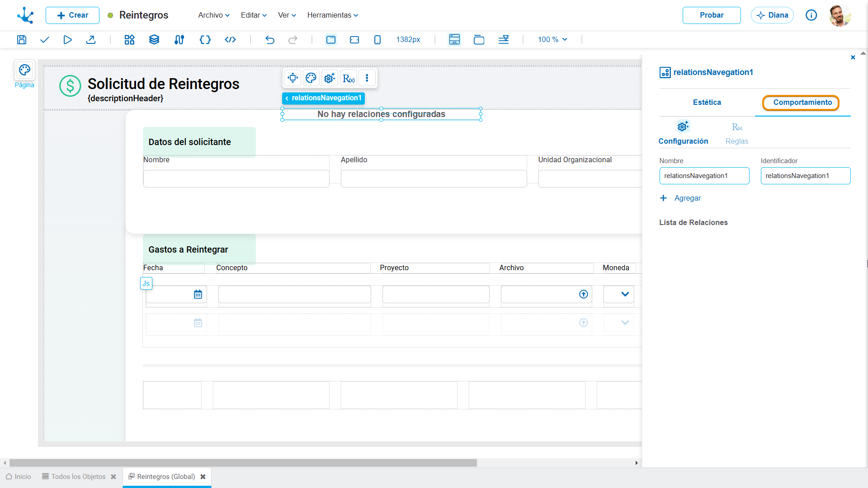Run the form with the play icon
868x488 pixels.
[x=67, y=40]
